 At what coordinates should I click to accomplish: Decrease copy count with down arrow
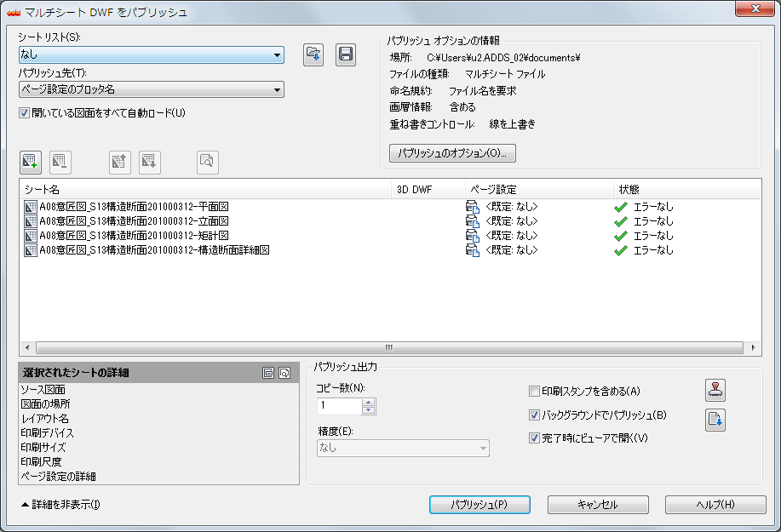368,410
